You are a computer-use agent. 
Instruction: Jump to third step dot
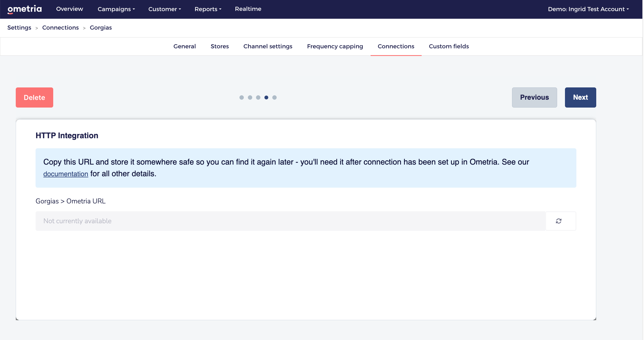click(x=258, y=97)
